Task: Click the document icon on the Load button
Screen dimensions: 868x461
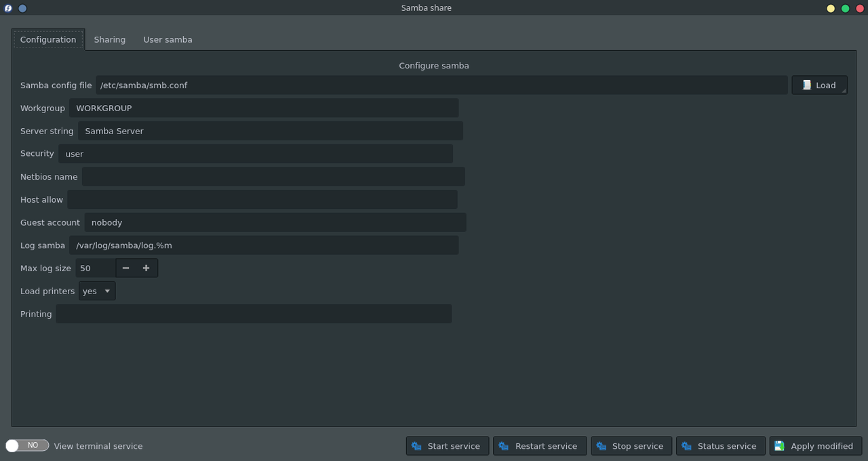Action: tap(806, 85)
